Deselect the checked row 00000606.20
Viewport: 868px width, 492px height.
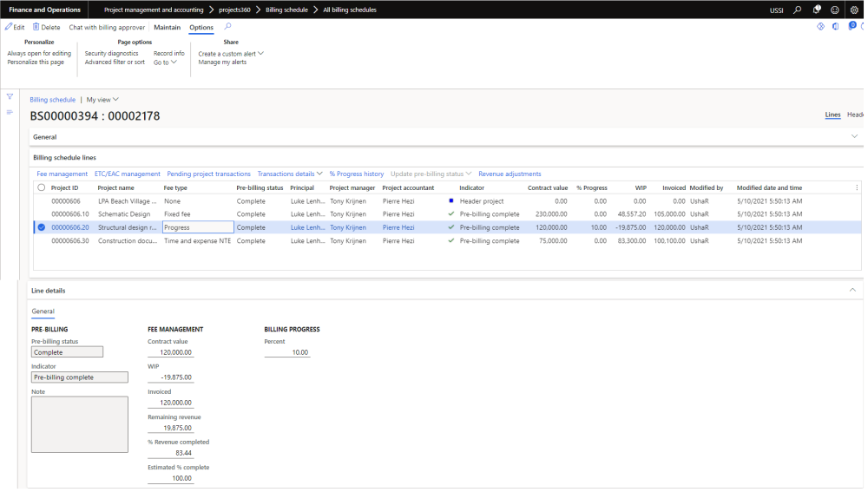(x=41, y=227)
